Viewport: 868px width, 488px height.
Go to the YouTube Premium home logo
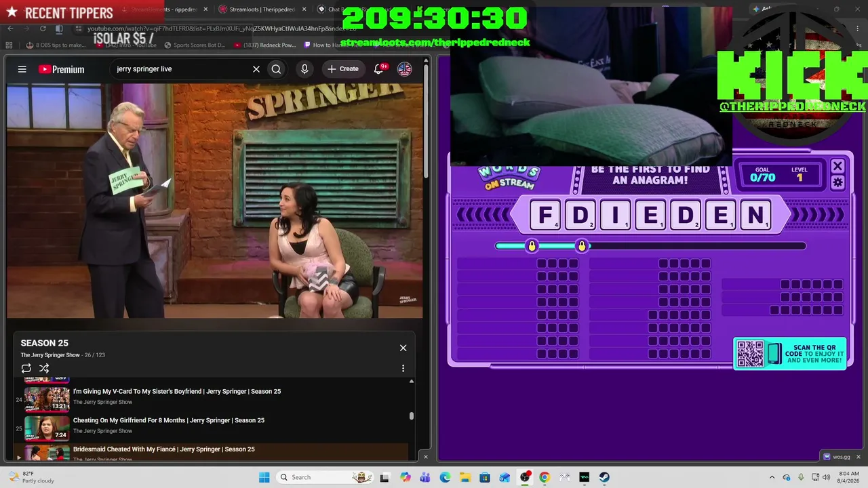61,69
